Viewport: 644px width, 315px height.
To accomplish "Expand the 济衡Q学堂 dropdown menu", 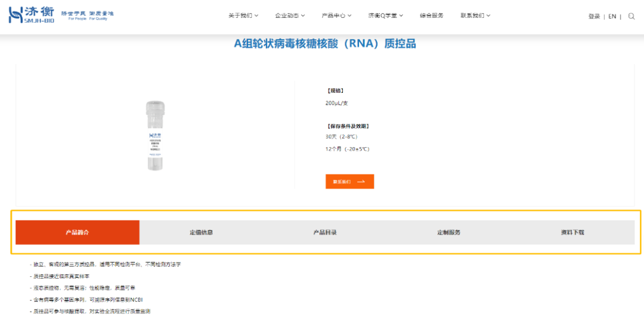I will [x=386, y=16].
